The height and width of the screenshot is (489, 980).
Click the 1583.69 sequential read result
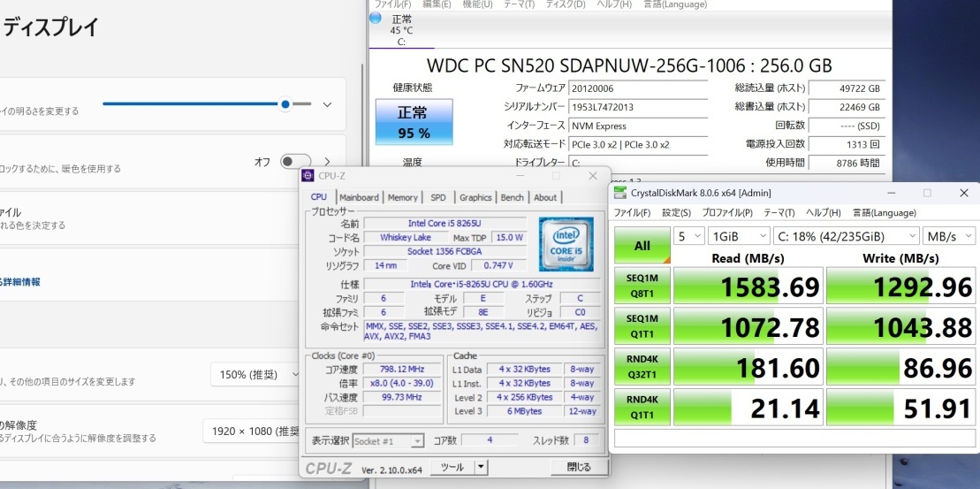point(748,286)
